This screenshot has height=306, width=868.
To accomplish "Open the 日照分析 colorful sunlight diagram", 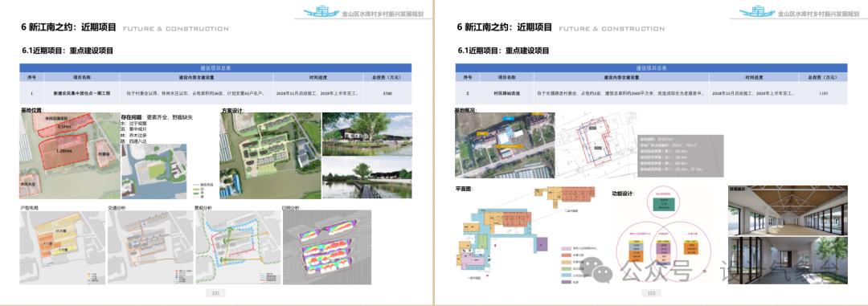I will pyautogui.click(x=325, y=247).
